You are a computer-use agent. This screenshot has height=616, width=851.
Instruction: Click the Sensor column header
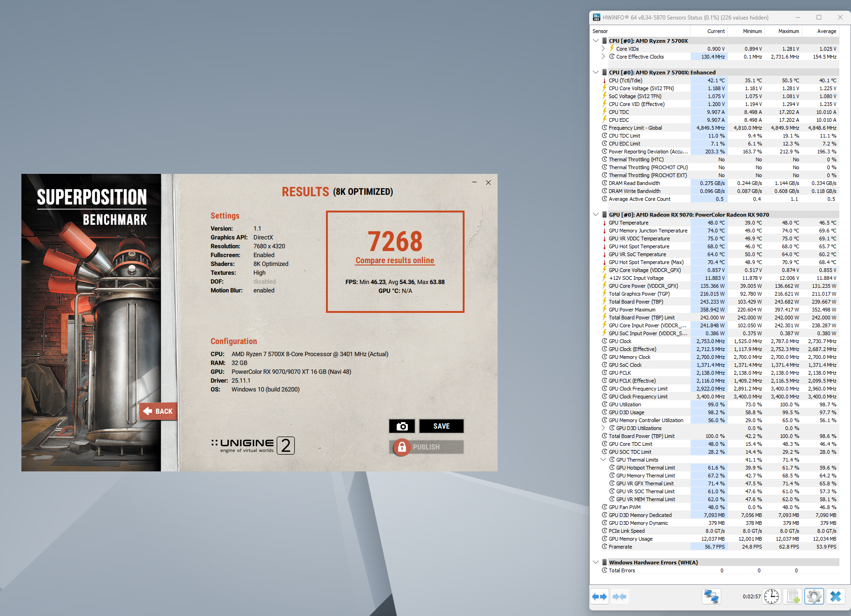click(640, 31)
